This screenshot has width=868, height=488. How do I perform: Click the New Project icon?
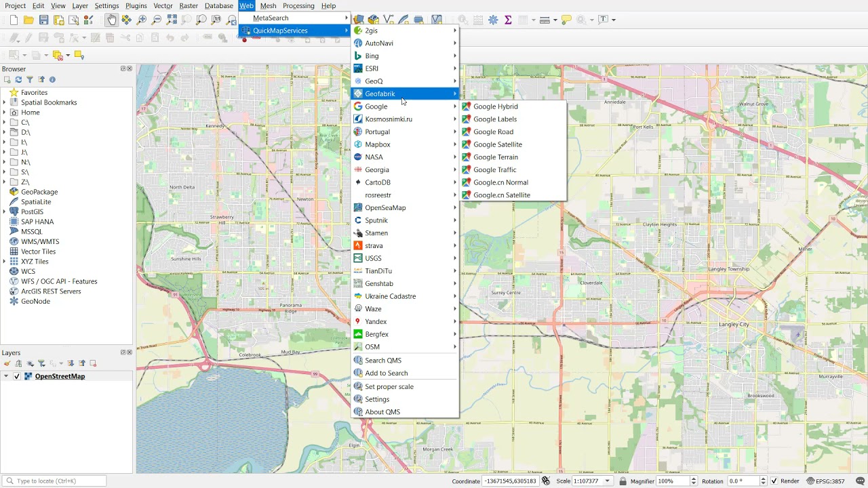(x=14, y=20)
